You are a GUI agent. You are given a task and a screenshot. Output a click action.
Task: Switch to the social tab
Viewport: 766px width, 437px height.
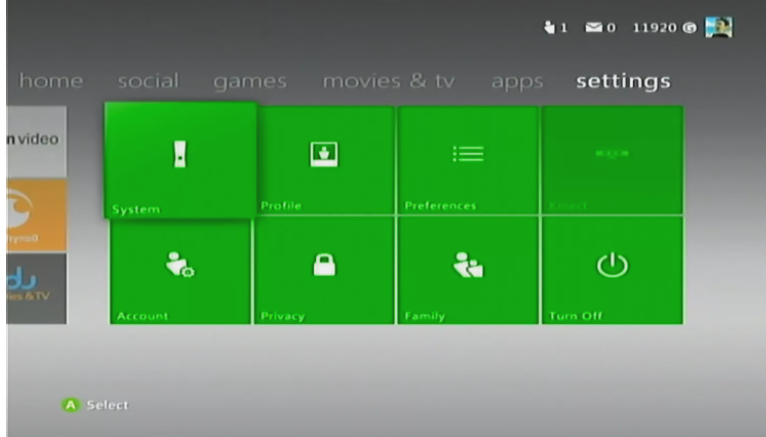[149, 81]
